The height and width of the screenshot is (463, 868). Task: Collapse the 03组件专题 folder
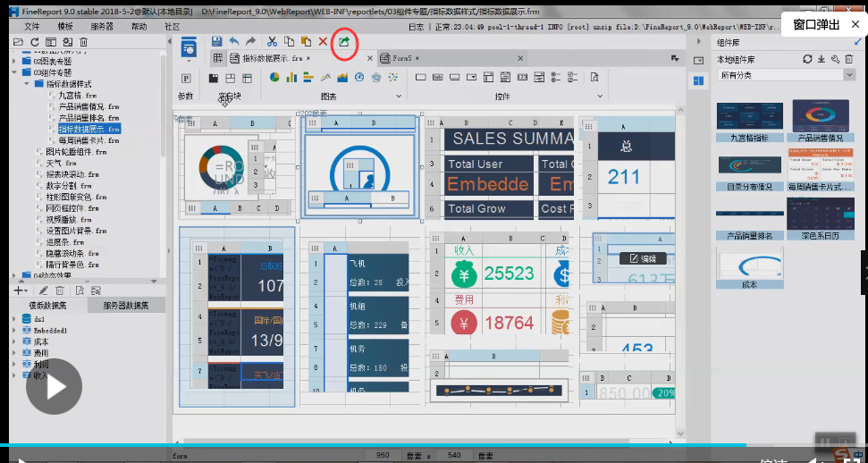(x=15, y=72)
